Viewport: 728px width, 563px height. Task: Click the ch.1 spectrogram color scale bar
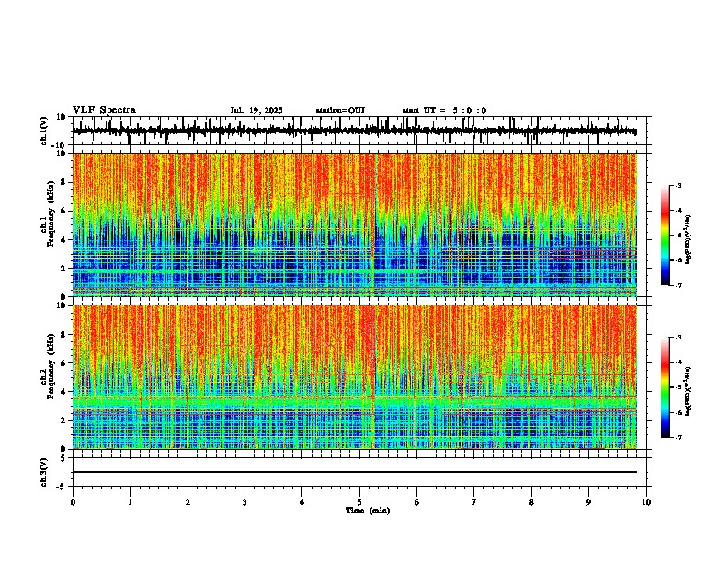(665, 236)
